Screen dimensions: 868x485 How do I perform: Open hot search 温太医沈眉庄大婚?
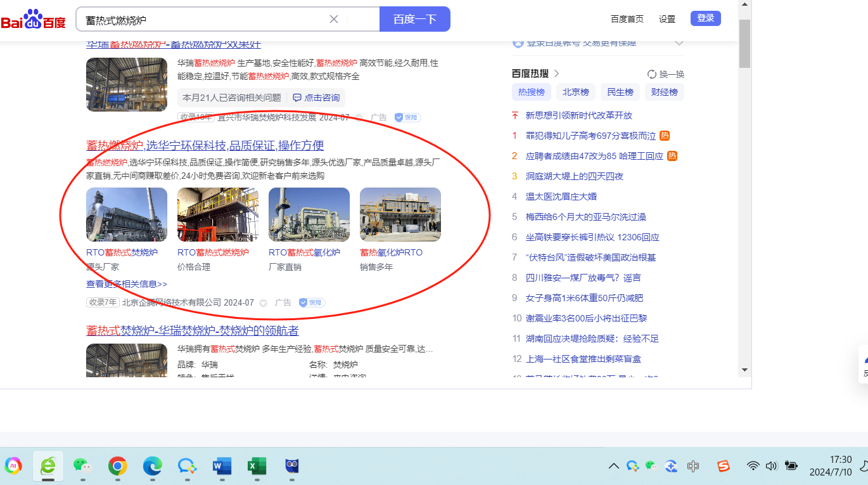click(x=561, y=197)
